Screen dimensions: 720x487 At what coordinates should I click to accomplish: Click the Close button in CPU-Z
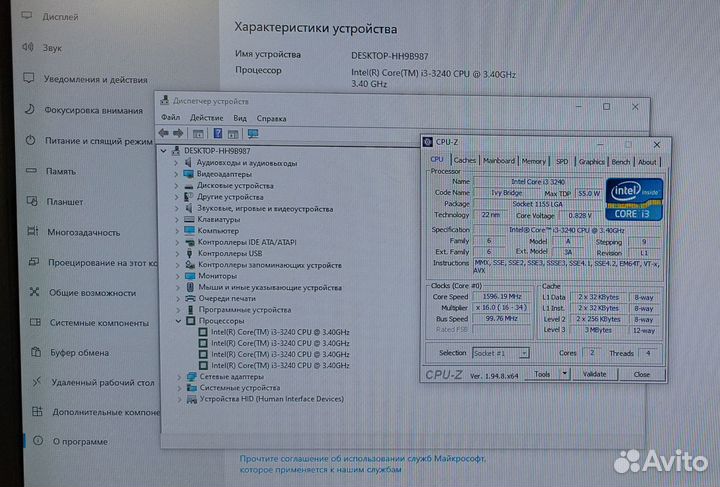(641, 375)
